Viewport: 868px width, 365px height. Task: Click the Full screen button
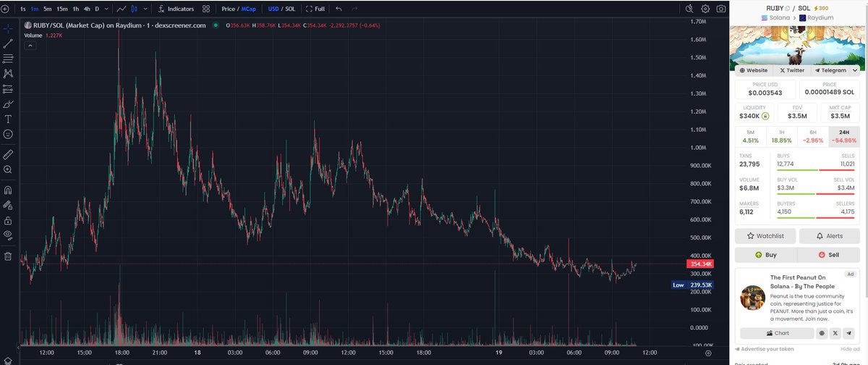(x=315, y=9)
